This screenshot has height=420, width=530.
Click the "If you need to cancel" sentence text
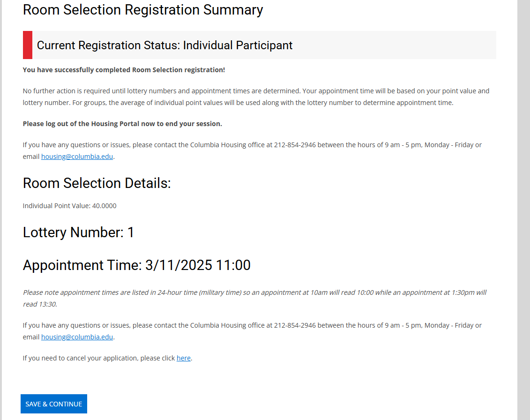click(x=98, y=358)
